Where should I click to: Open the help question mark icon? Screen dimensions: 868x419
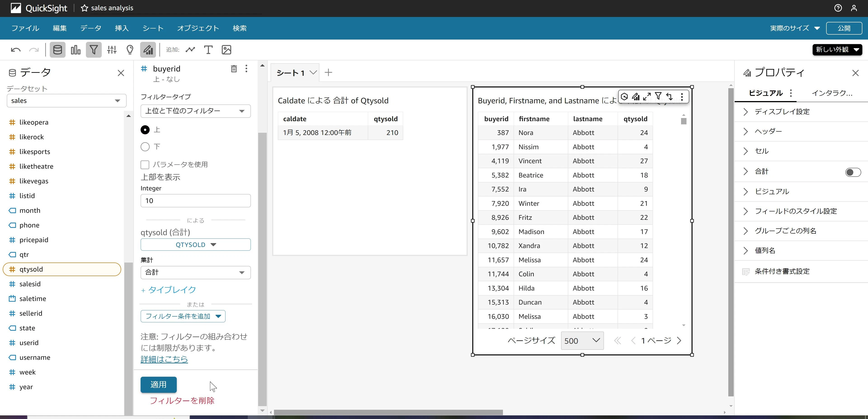click(x=838, y=8)
